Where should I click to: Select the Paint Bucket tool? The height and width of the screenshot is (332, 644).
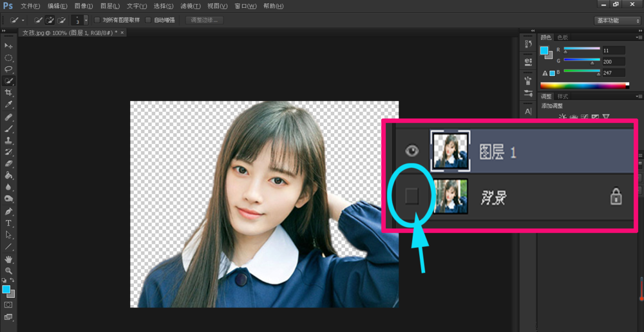[8, 176]
